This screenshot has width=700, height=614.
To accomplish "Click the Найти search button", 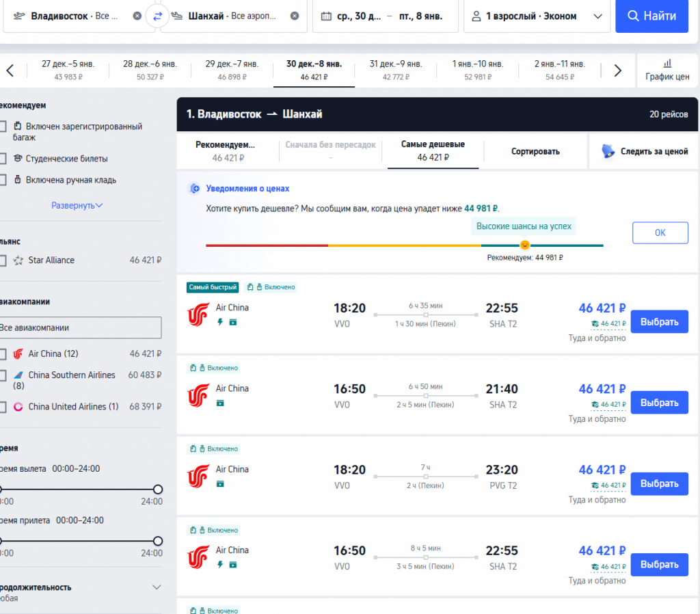I will (x=651, y=16).
